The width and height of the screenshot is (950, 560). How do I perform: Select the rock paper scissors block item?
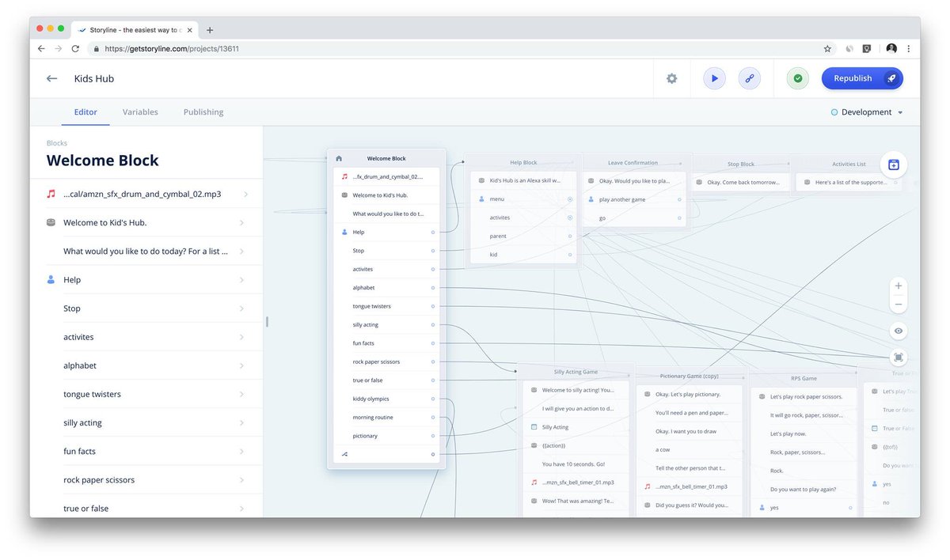coord(98,479)
